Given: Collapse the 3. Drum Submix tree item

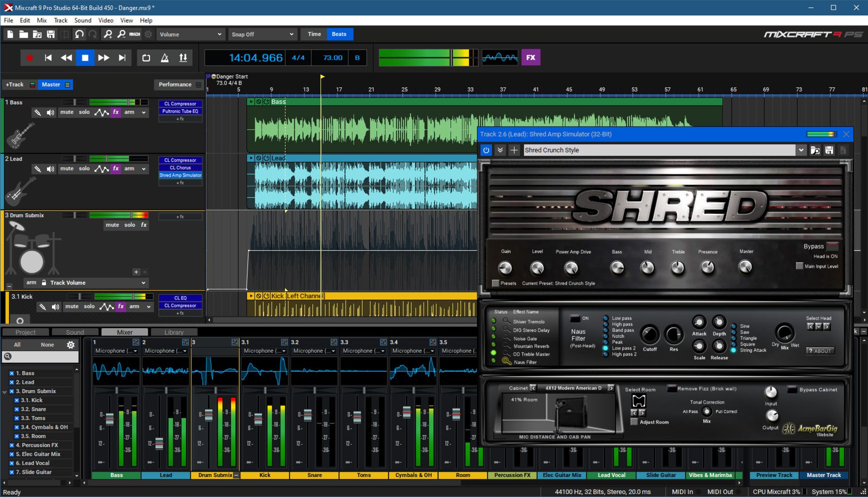Looking at the screenshot, I should tap(5, 392).
